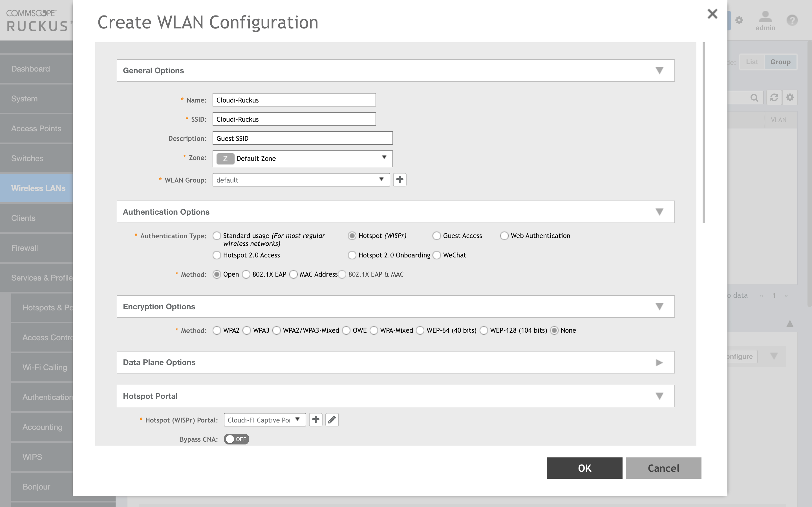Screen dimensions: 812x507
Task: Open the Access Points sidebar entry
Action: click(x=36, y=128)
